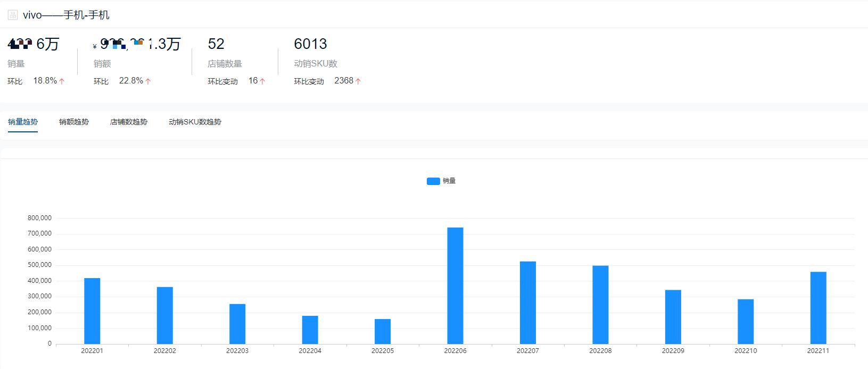Screen dimensions: 868x369
Task: Click the up arrow next to 2368
Action: tap(358, 81)
